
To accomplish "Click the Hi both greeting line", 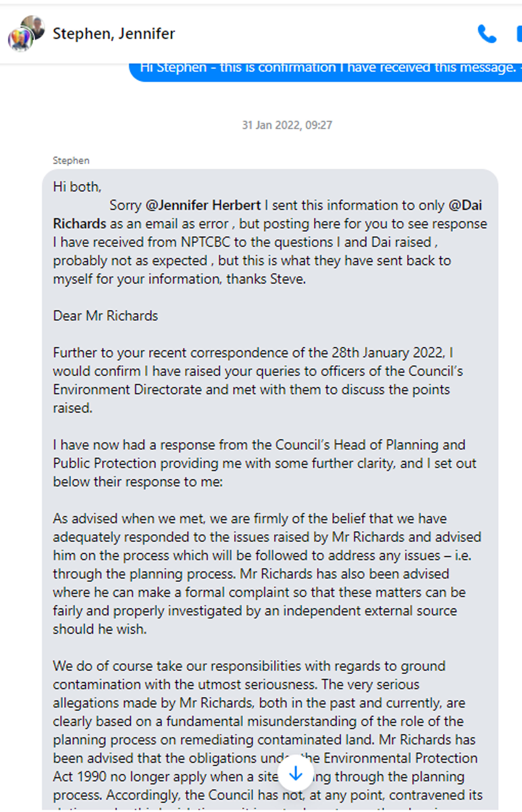I will [x=77, y=187].
